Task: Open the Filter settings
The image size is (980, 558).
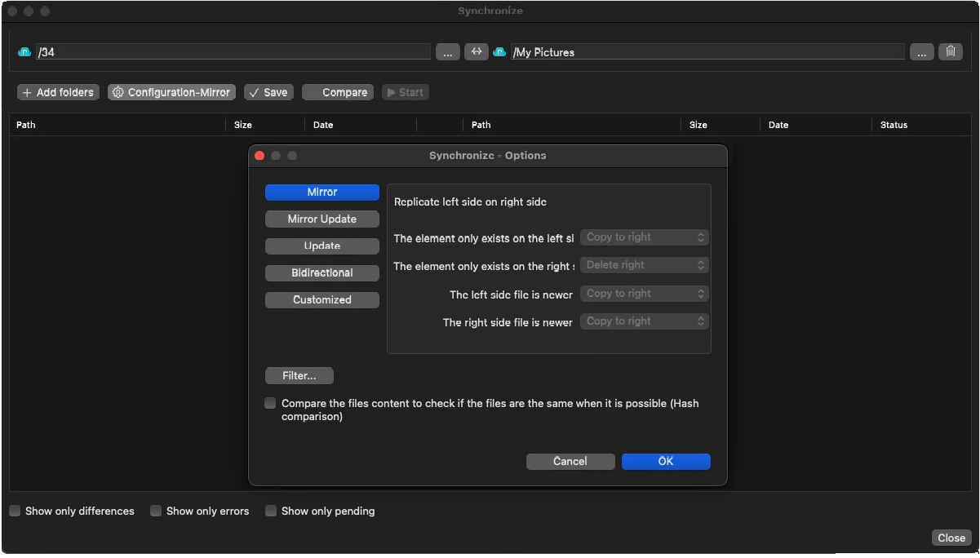Action: (x=299, y=375)
